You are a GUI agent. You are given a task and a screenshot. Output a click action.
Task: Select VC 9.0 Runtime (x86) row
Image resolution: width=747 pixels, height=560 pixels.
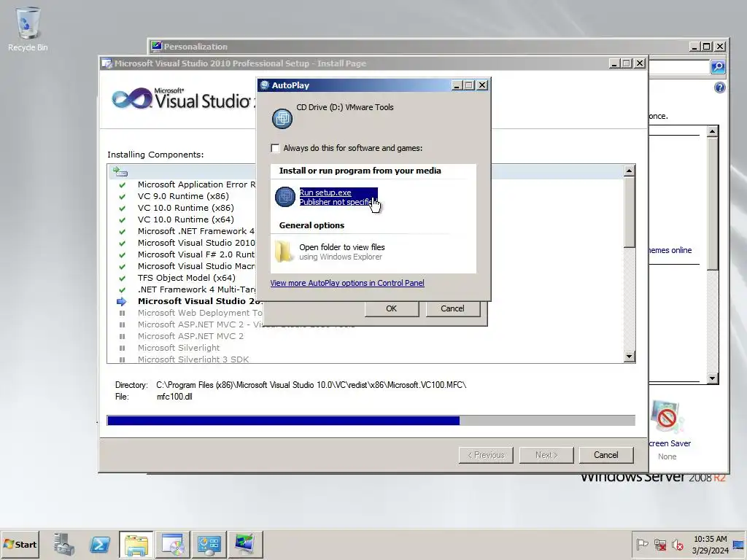[183, 196]
